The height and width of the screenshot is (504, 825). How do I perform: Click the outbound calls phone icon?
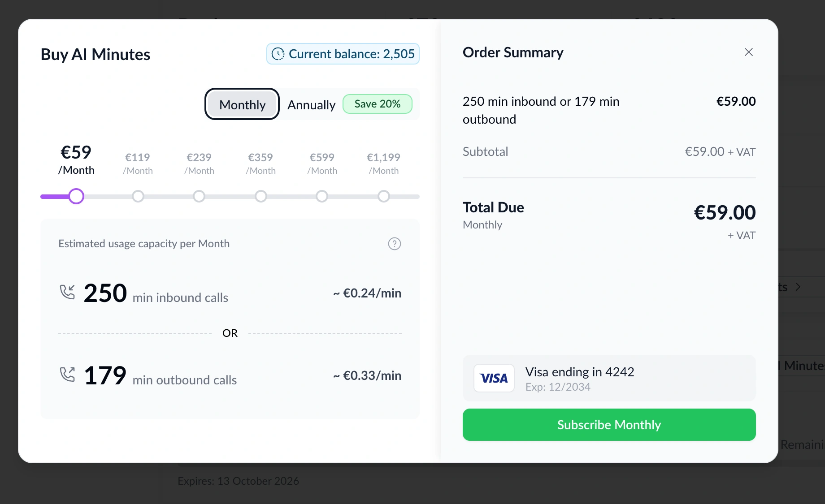(67, 375)
